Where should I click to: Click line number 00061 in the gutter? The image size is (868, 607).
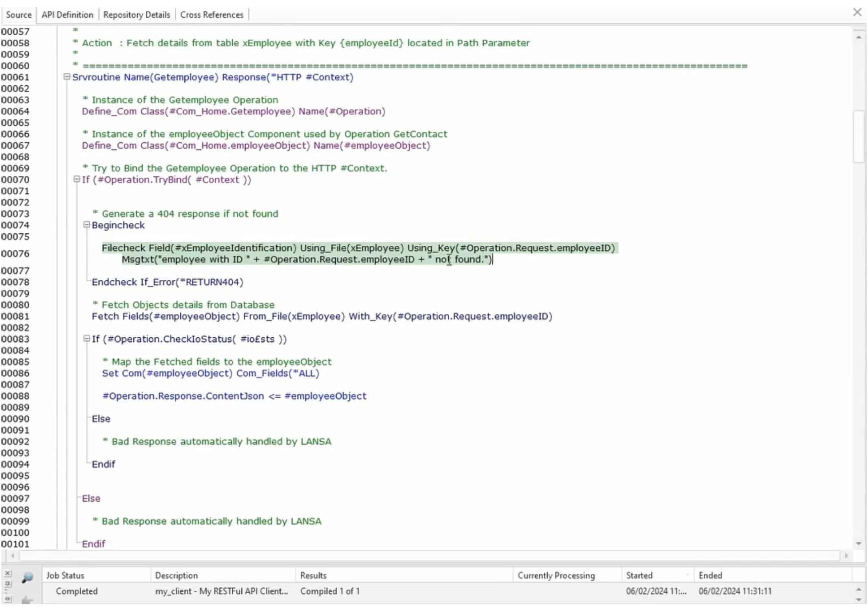(15, 77)
